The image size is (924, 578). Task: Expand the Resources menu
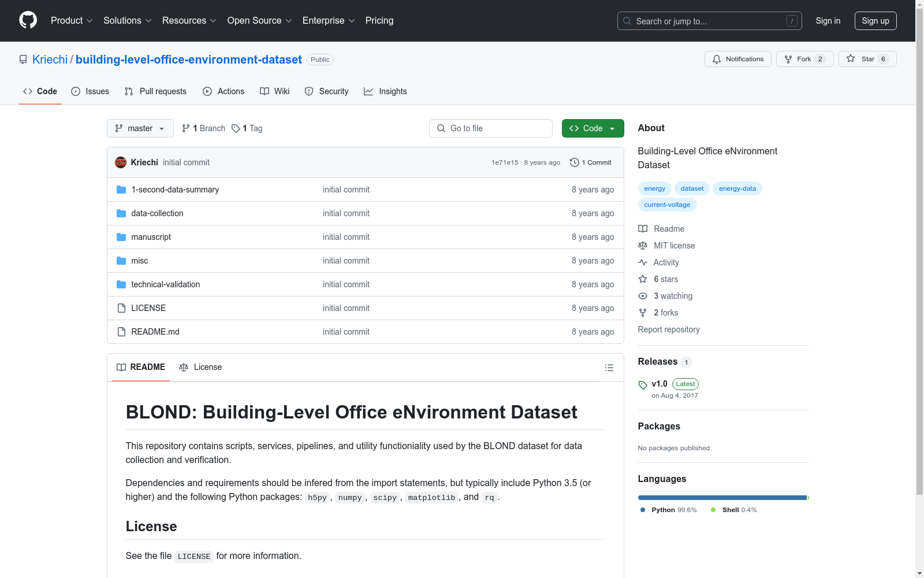189,21
